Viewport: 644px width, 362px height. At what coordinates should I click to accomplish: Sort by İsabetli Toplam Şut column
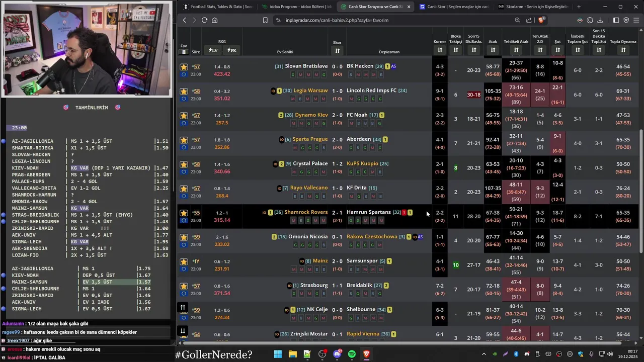point(578,50)
